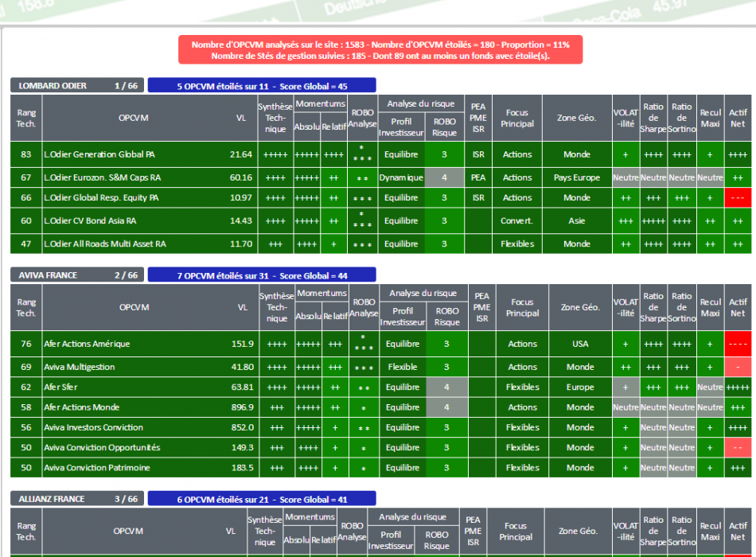Click the '6 OPCVM étoilés sur 21' blue banner
Screen dimensions: 756x557
[262, 499]
